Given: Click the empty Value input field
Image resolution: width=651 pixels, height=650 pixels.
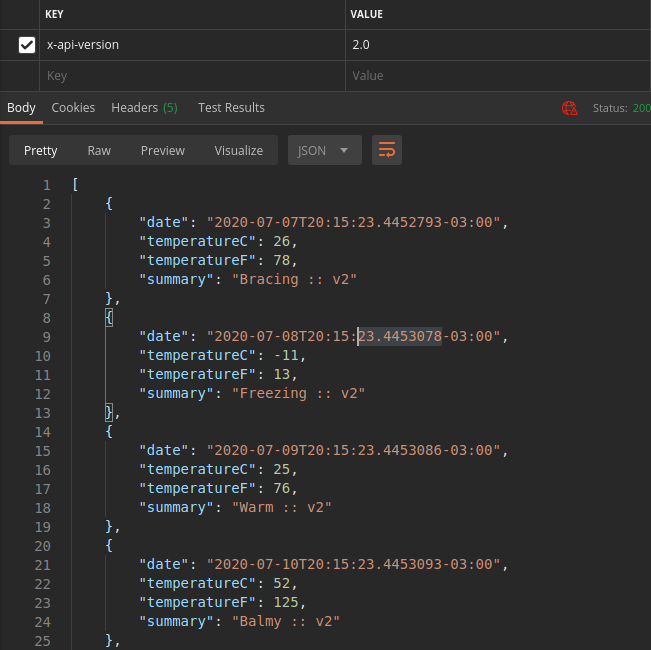Looking at the screenshot, I should coord(495,75).
